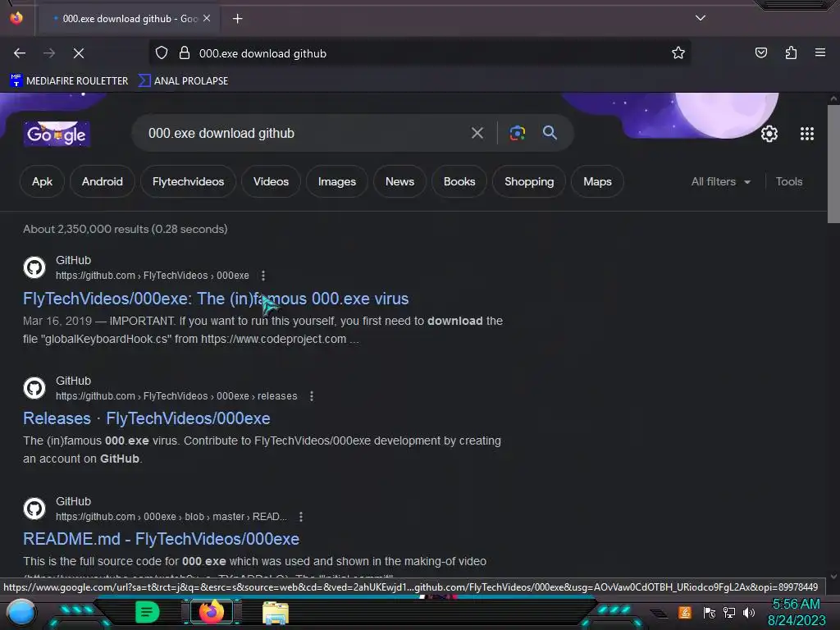Switch to the Shopping results tab
Viewport: 840px width, 630px height.
pos(529,181)
